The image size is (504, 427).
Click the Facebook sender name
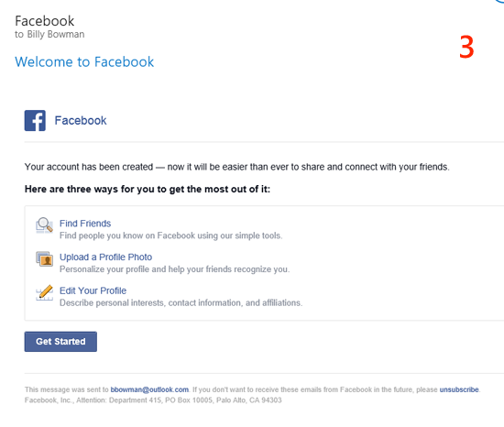click(45, 21)
